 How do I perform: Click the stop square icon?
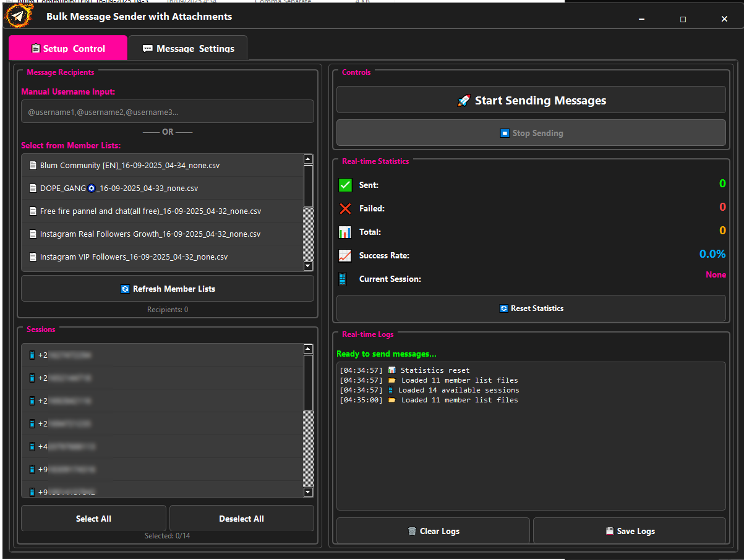tap(505, 134)
